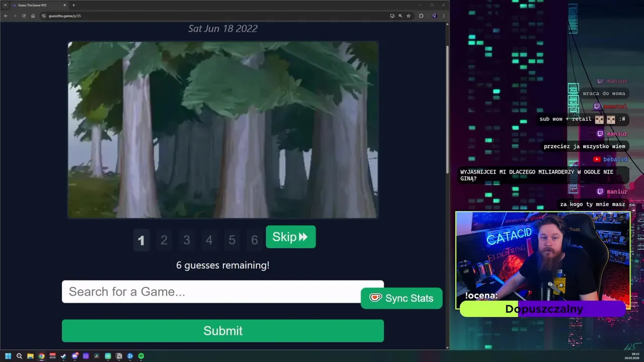Viewport: 644px width, 362px height.
Task: Select screenshot number 6
Action: point(255,240)
